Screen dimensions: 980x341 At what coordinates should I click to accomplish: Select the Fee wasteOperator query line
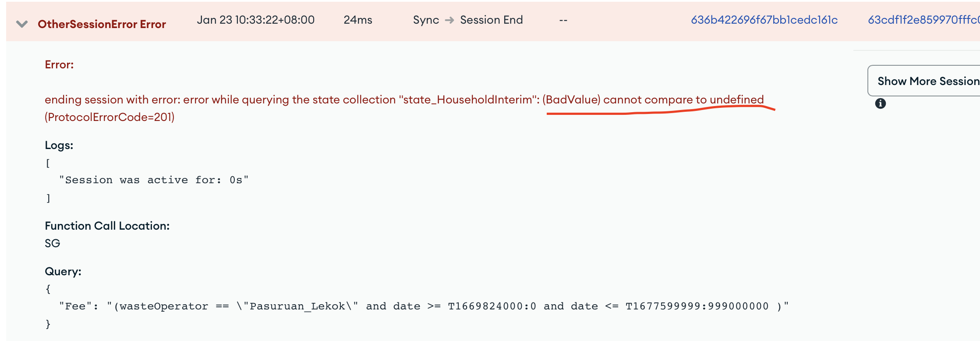tap(424, 306)
